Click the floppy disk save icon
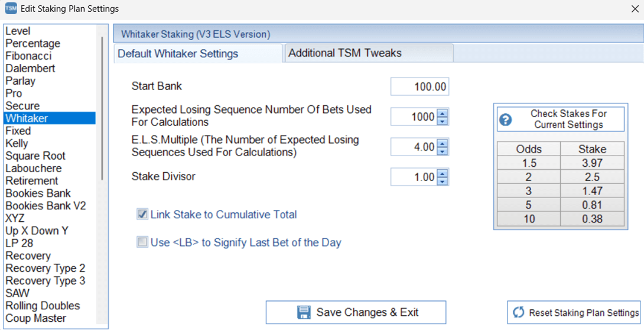 (x=304, y=312)
